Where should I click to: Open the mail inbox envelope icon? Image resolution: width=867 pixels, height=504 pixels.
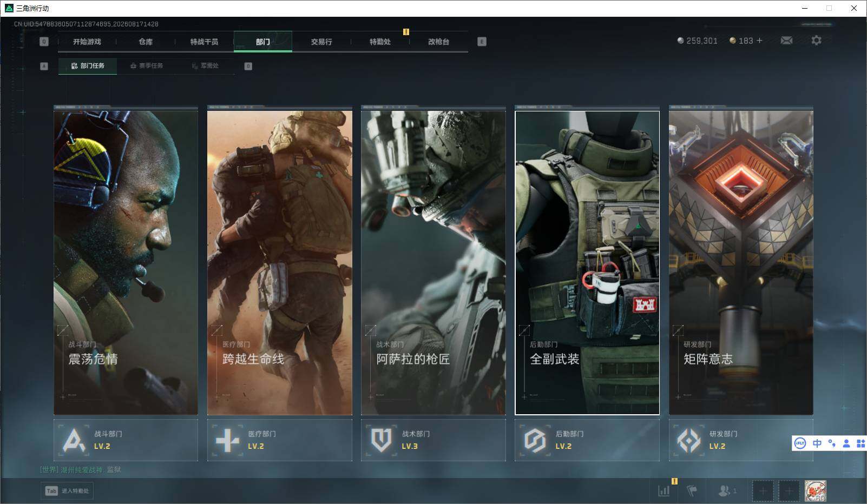[786, 41]
